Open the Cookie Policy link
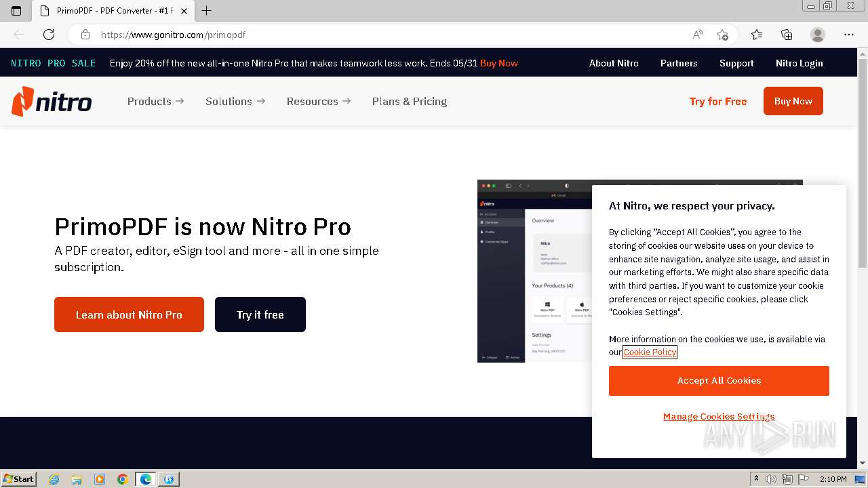Image resolution: width=868 pixels, height=488 pixels. pyautogui.click(x=650, y=352)
